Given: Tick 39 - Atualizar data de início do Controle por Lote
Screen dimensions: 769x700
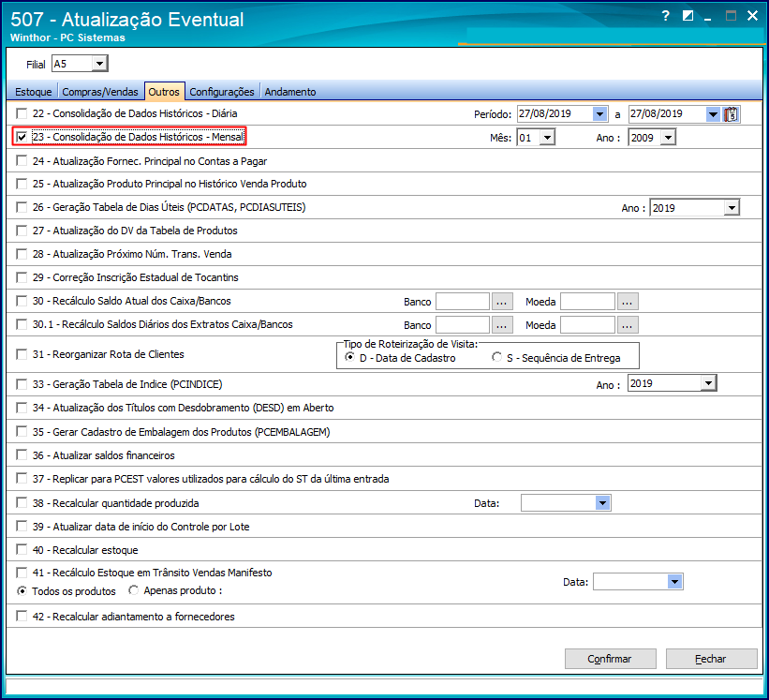Looking at the screenshot, I should (x=22, y=527).
